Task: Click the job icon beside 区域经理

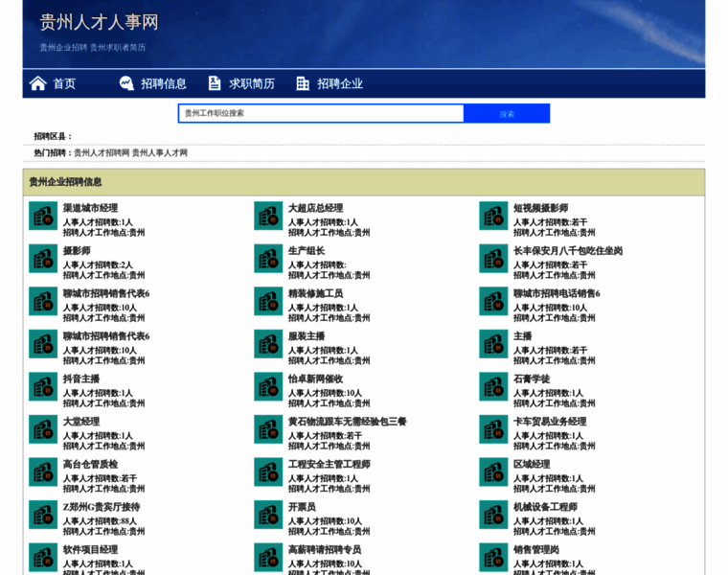Action: click(493, 471)
